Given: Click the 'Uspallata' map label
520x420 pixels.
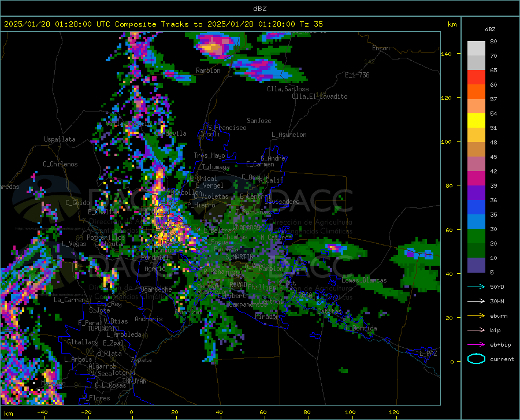Looking at the screenshot, I should (60, 139).
